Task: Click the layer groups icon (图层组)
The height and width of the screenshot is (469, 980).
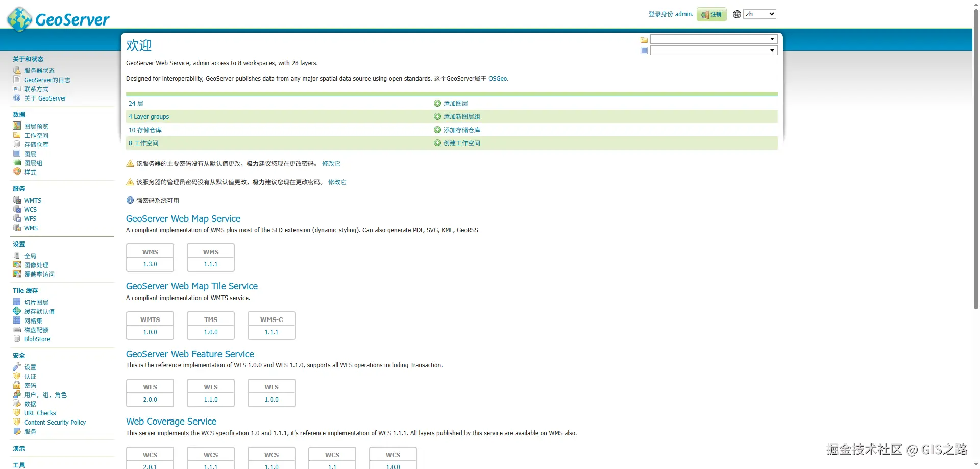Action: pyautogui.click(x=17, y=163)
